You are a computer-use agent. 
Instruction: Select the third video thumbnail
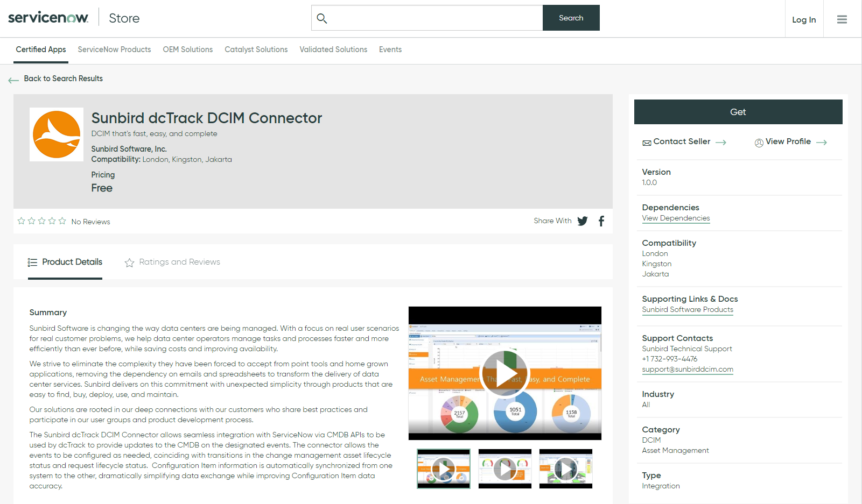click(x=566, y=469)
